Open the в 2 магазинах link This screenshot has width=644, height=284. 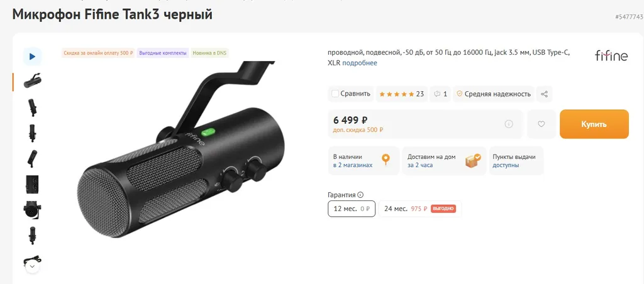click(353, 165)
